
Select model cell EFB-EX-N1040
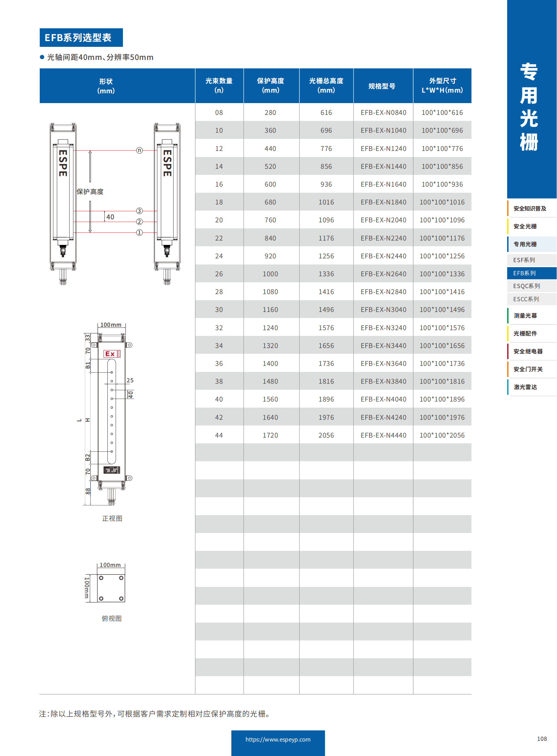click(x=383, y=131)
